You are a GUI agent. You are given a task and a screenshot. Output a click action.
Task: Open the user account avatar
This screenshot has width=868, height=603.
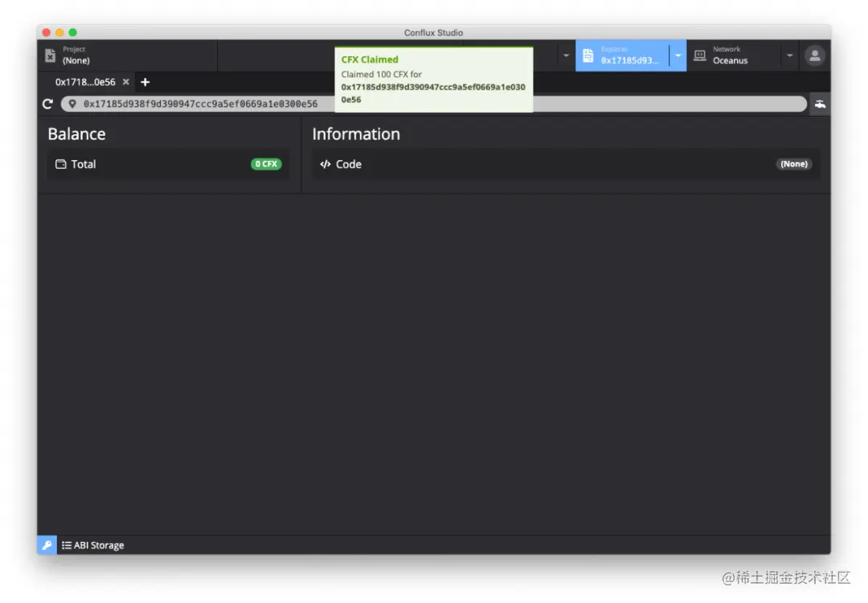coord(815,55)
